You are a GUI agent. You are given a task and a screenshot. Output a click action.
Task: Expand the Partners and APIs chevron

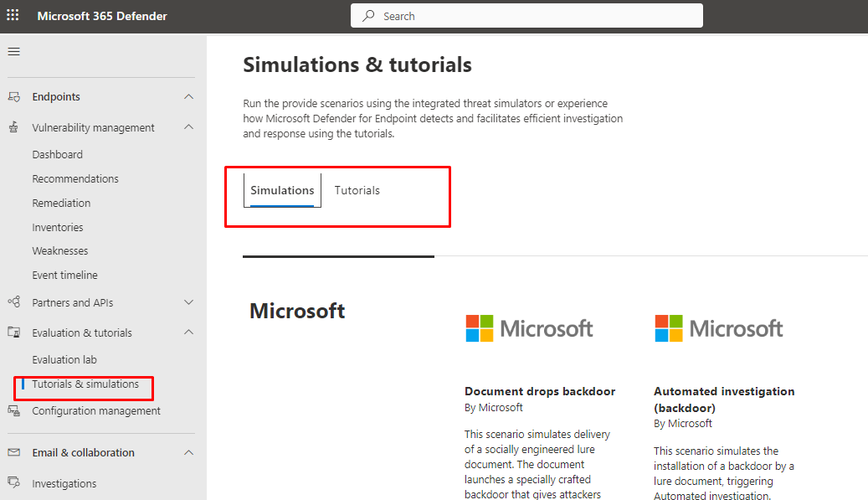pos(188,302)
